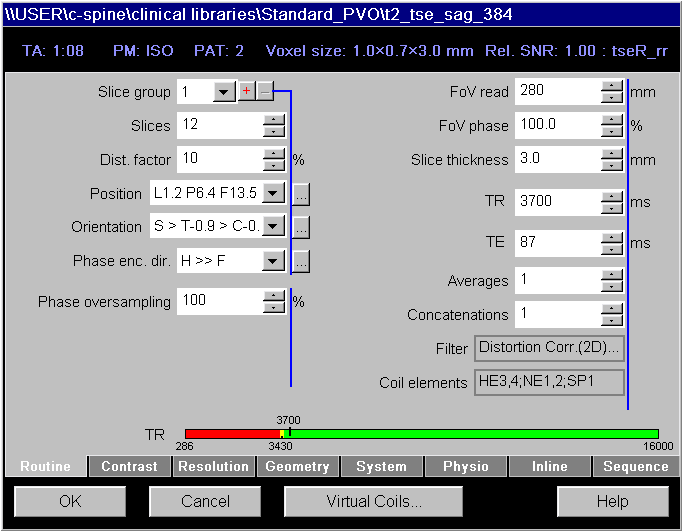Increase FoV phase with up arrow
The height and width of the screenshot is (531, 682).
pyautogui.click(x=612, y=119)
